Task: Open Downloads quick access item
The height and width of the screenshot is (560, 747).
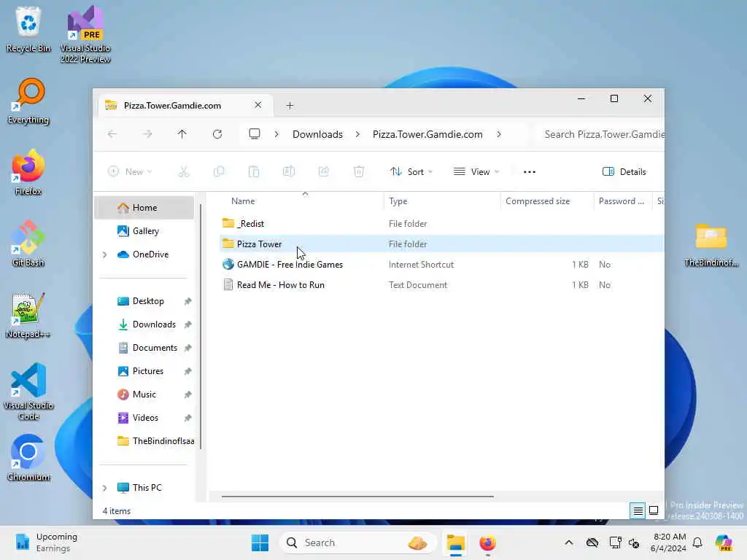Action: point(144,324)
